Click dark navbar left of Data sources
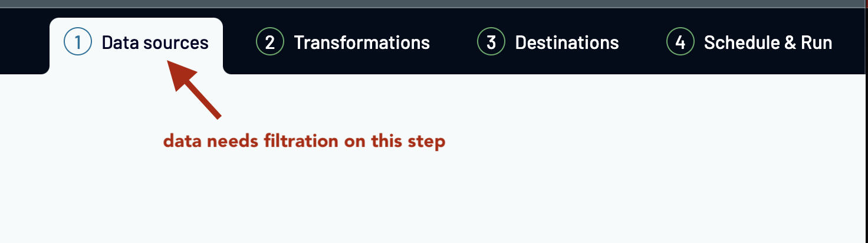 point(24,41)
